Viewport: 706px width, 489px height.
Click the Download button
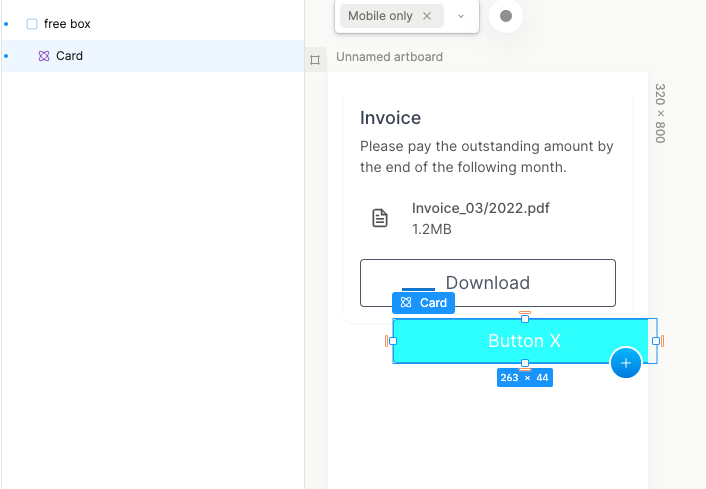tap(487, 282)
